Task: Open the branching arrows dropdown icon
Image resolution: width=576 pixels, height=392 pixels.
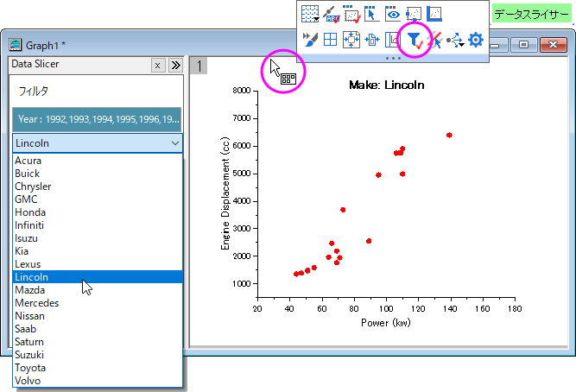Action: click(455, 40)
